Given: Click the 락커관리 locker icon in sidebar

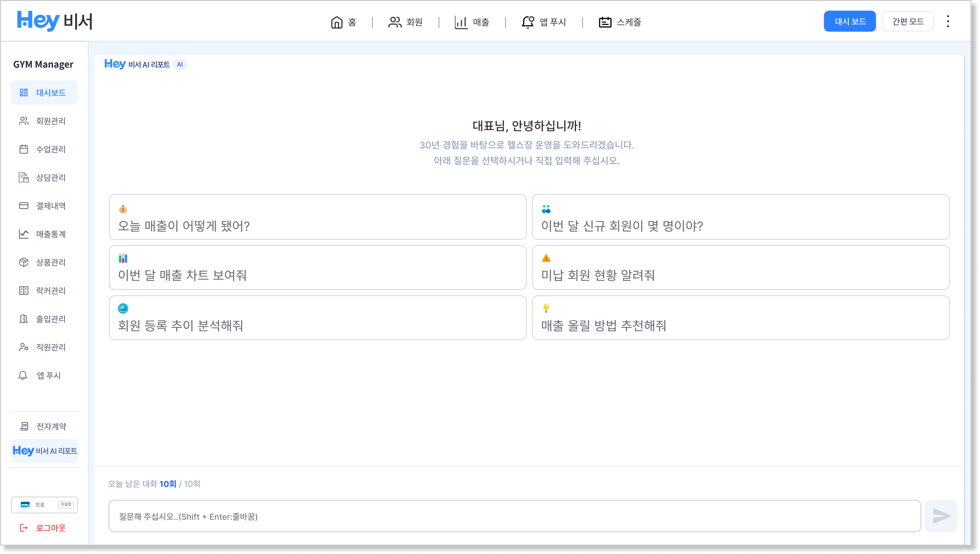Looking at the screenshot, I should coord(24,290).
